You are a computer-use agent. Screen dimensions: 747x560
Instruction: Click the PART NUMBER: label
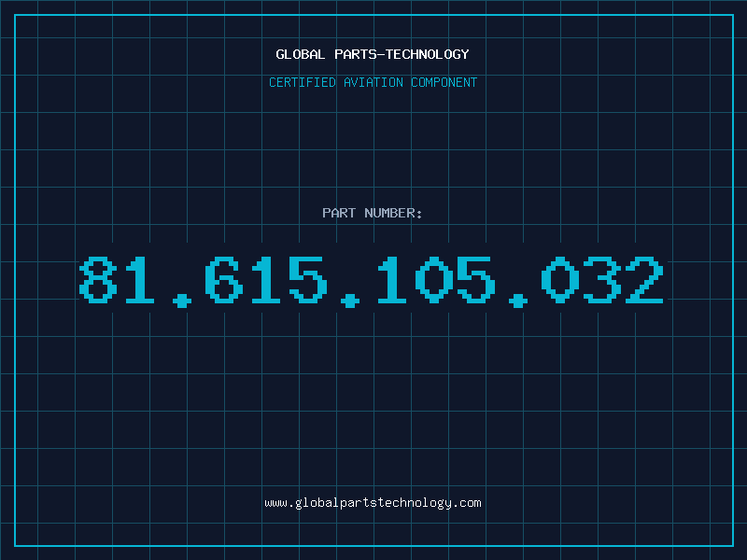[373, 213]
